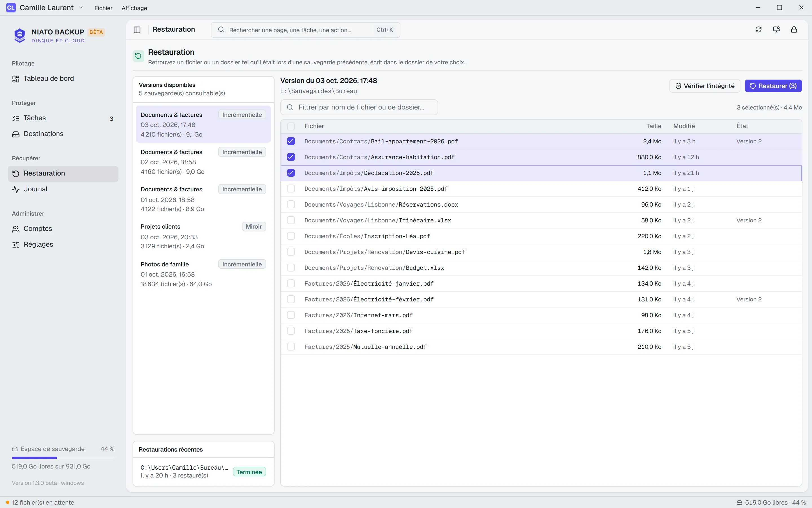
Task: Click the storage space progress bar
Action: (63, 457)
